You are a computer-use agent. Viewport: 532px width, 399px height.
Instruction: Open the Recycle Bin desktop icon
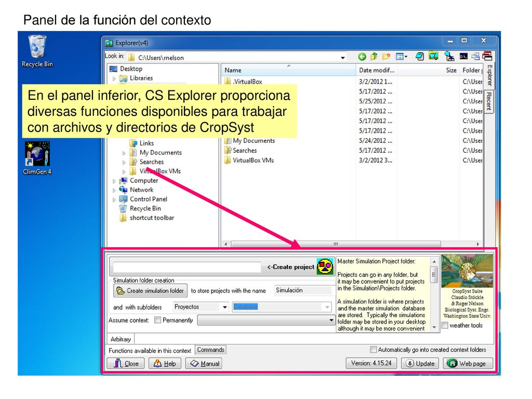37,51
